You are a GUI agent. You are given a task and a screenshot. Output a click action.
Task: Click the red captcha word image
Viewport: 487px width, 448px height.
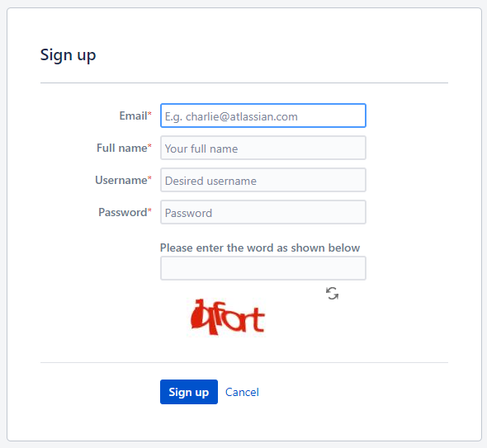[x=227, y=318]
